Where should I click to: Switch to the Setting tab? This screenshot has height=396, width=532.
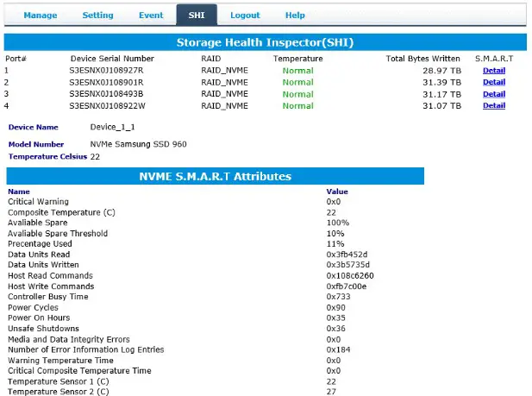[97, 15]
